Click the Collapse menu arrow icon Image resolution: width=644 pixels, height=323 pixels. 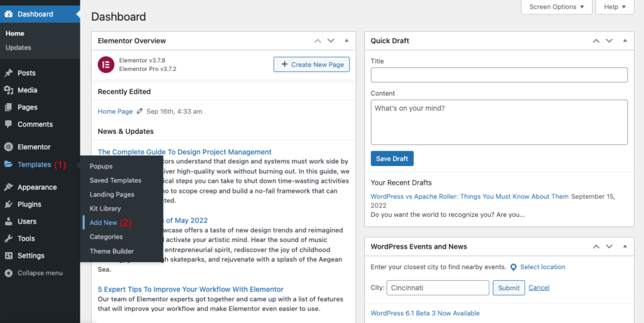[x=8, y=273]
